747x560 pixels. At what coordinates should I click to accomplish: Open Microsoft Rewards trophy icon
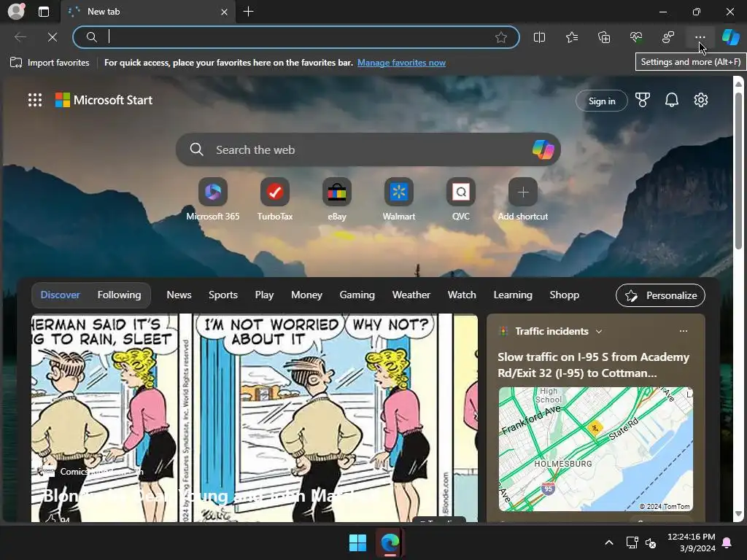(642, 100)
